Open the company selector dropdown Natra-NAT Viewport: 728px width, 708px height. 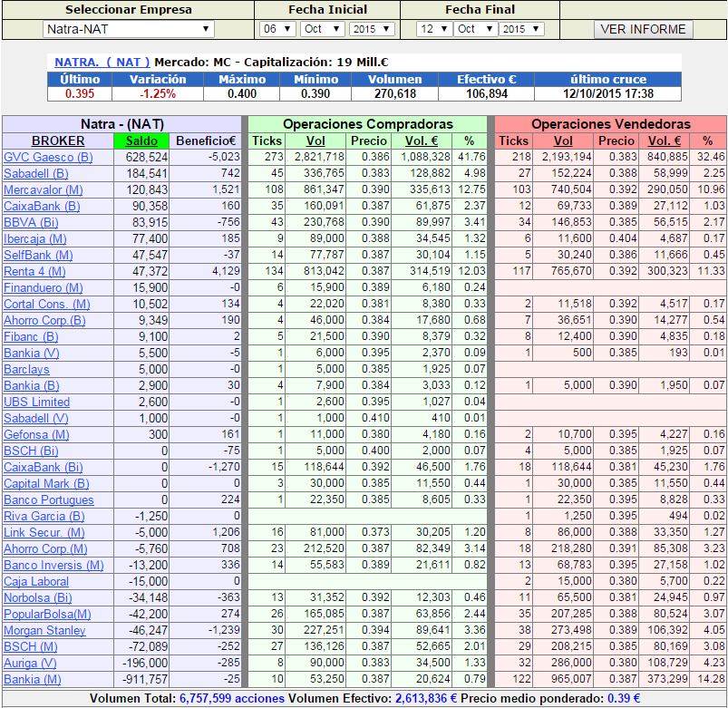128,29
